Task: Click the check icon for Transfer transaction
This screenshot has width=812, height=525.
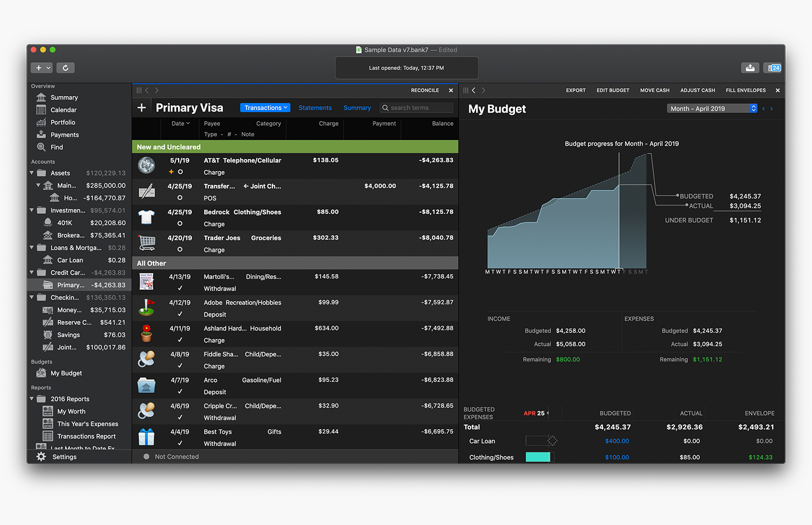Action: point(147,191)
